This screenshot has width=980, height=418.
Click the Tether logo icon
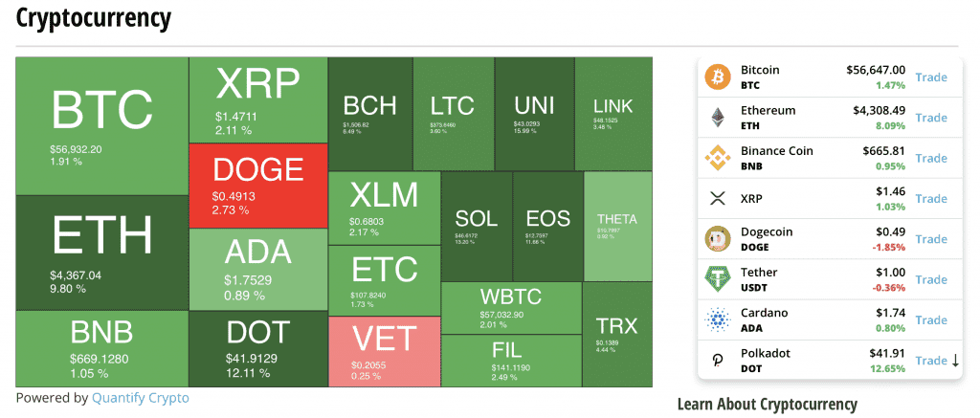coord(718,279)
